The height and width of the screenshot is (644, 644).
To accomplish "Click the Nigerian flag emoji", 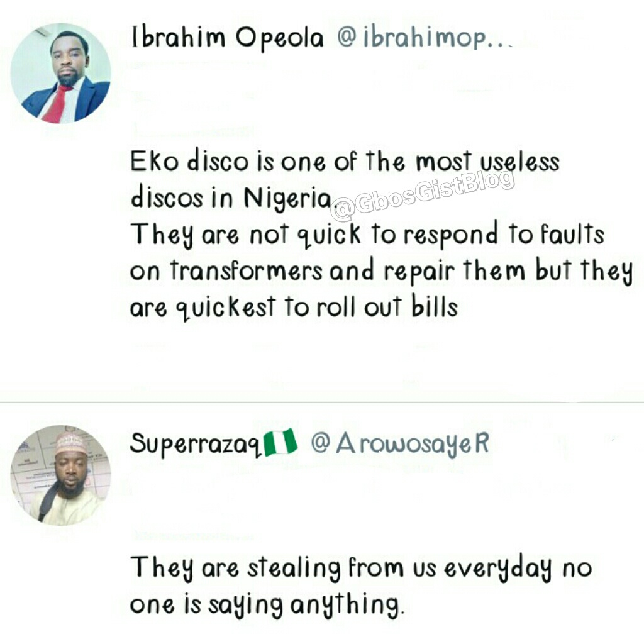I will [280, 442].
